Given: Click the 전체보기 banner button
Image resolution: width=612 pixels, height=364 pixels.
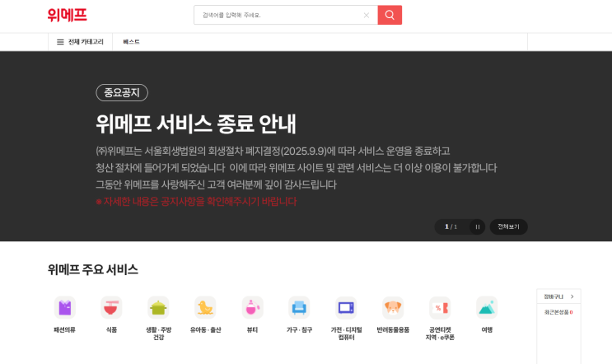Looking at the screenshot, I should (x=508, y=226).
